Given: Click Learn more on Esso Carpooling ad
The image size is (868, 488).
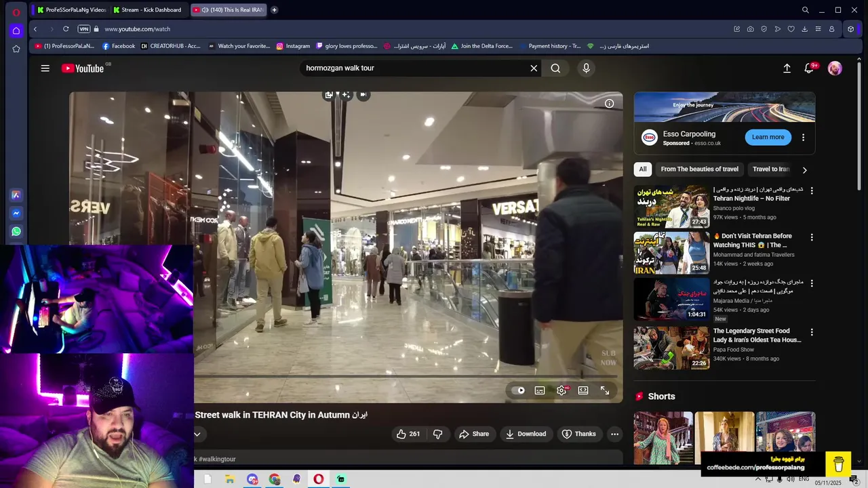Looking at the screenshot, I should (x=768, y=137).
